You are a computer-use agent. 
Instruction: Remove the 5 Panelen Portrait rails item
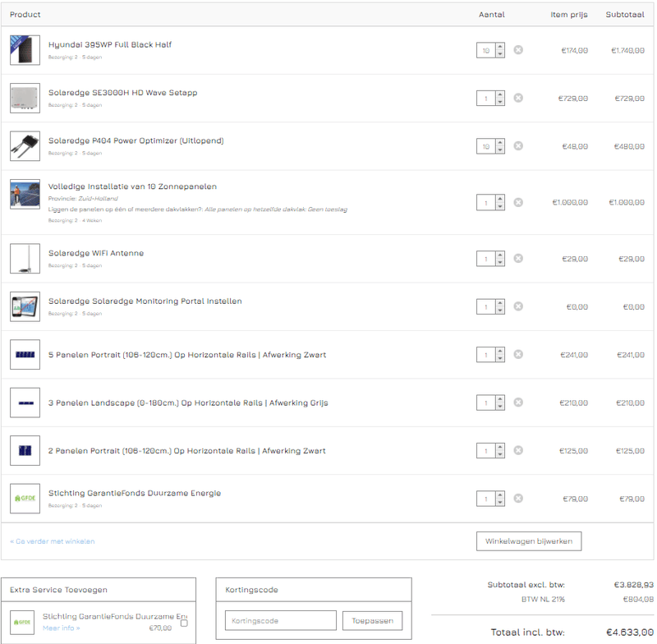click(518, 354)
